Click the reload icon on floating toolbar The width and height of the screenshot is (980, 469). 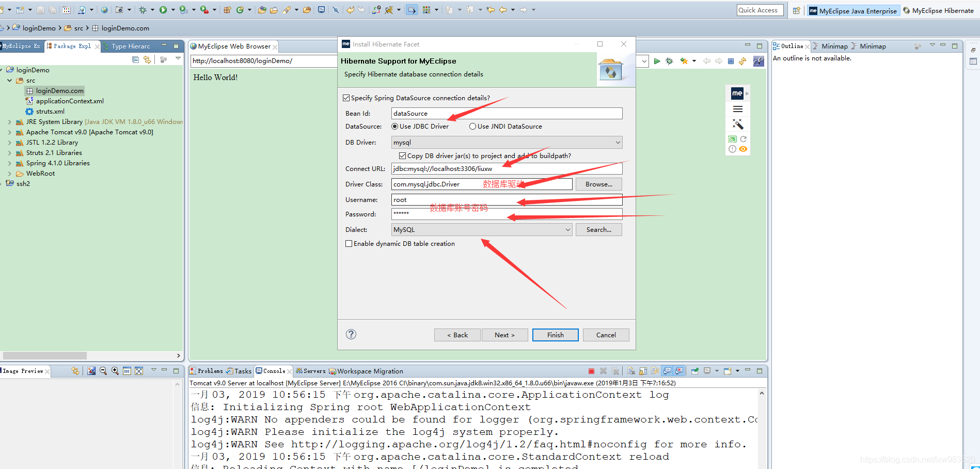click(744, 139)
